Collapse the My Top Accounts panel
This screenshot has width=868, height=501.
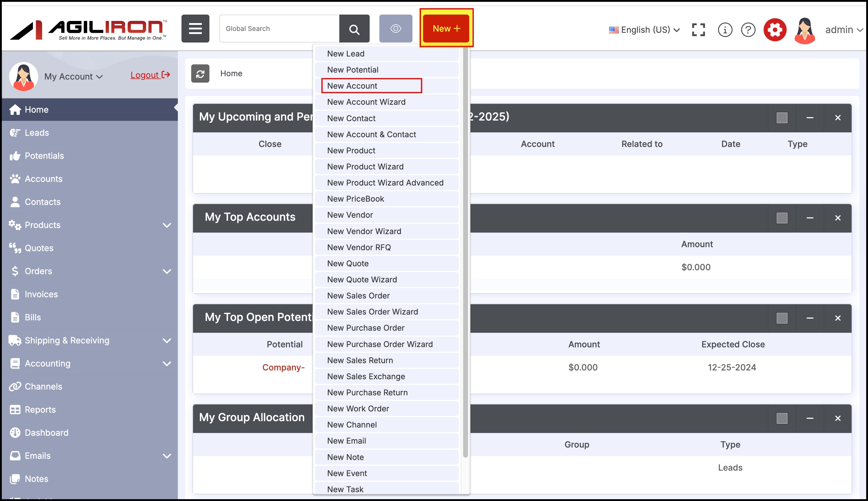(x=810, y=218)
